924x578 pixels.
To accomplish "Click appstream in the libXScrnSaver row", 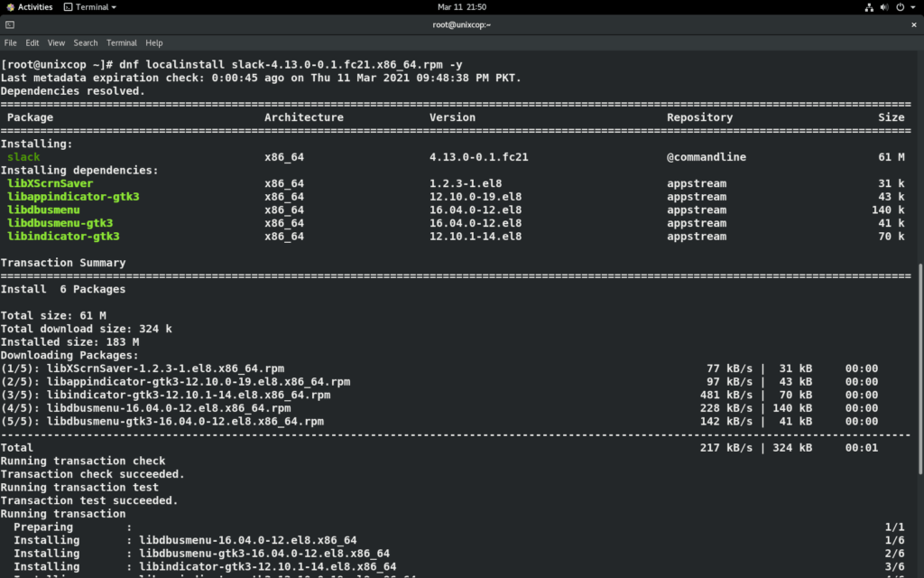I will pos(697,183).
